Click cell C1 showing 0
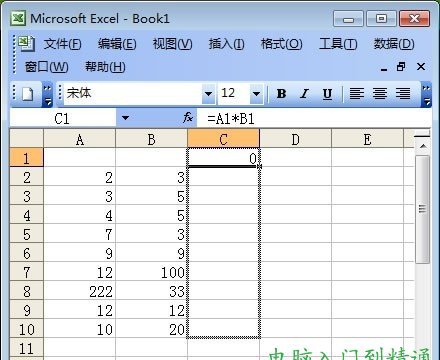Screen dimensions: 440x360 (x=223, y=158)
